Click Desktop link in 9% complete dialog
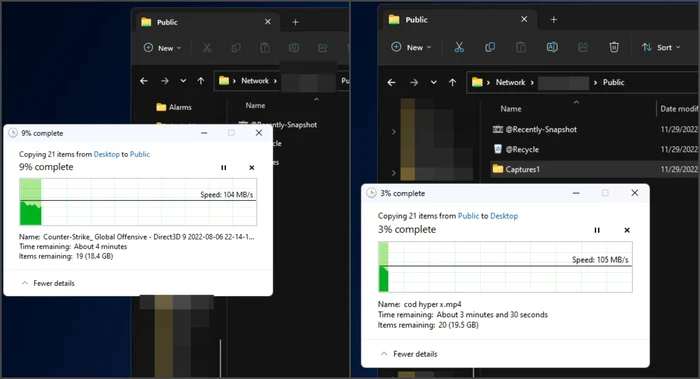 tap(107, 154)
